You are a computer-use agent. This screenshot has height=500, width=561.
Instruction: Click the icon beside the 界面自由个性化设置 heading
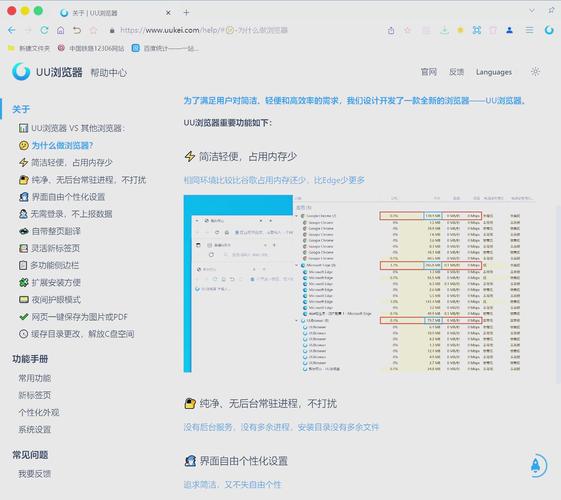tap(190, 461)
